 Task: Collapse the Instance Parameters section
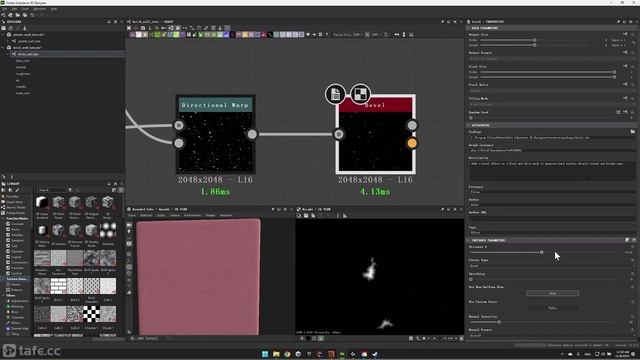point(469,240)
